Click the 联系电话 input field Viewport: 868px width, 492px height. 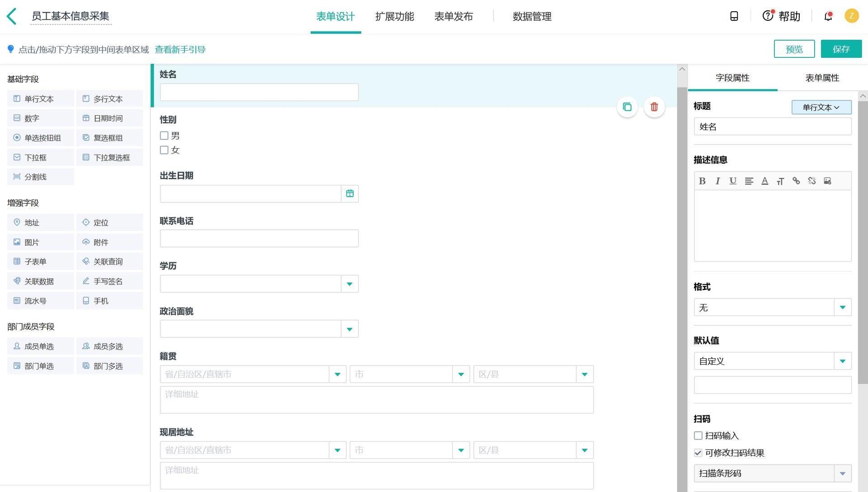(259, 239)
